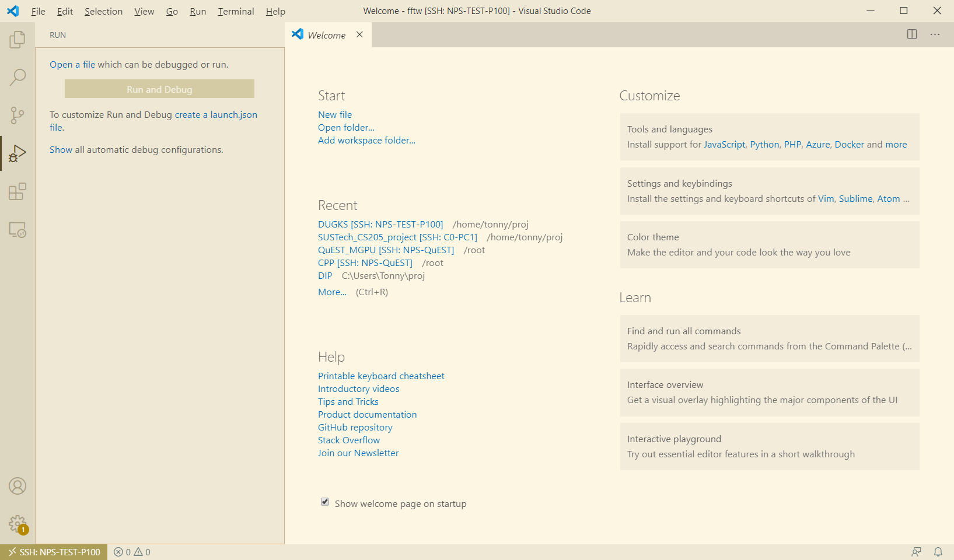
Task: Open the editor More Actions ellipsis
Action: [935, 34]
